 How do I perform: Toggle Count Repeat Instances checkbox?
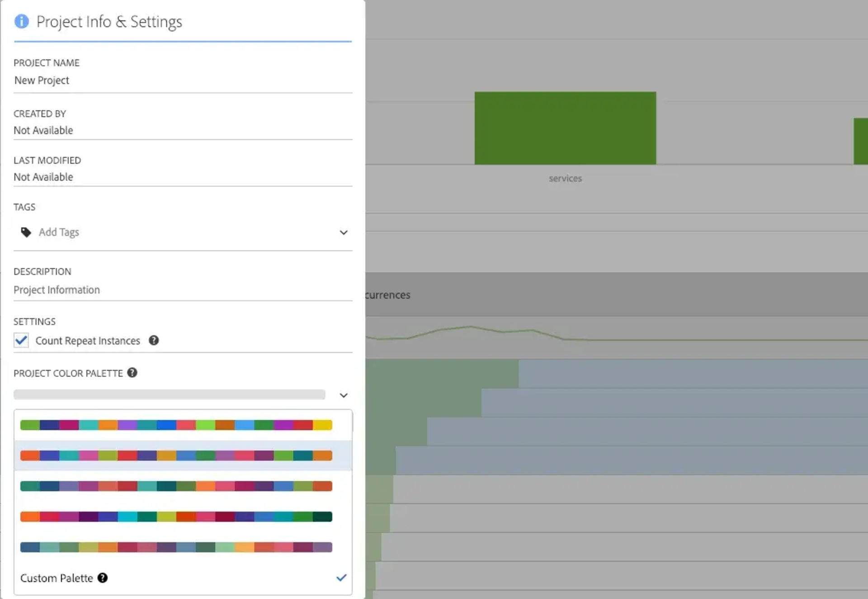pos(21,340)
